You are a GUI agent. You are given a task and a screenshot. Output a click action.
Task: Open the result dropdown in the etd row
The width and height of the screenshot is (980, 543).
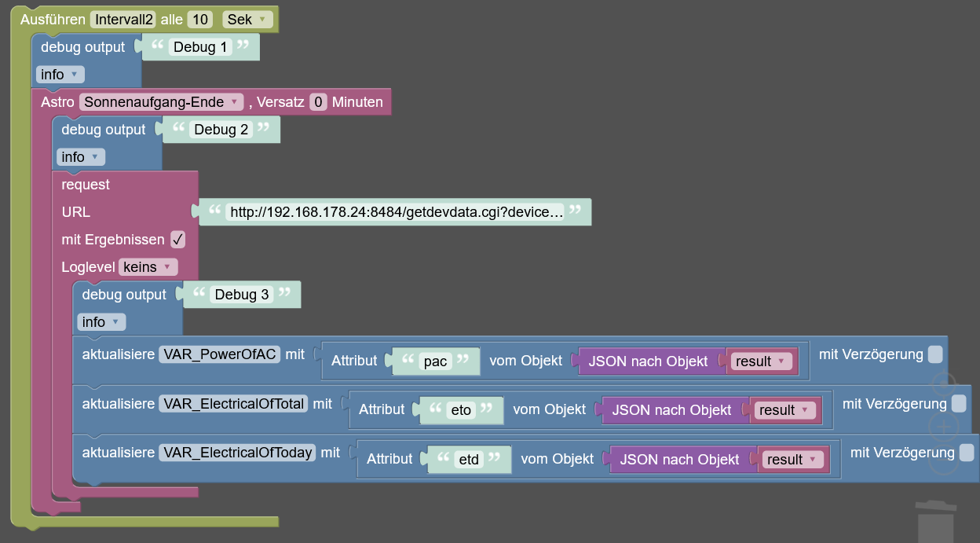tap(793, 460)
